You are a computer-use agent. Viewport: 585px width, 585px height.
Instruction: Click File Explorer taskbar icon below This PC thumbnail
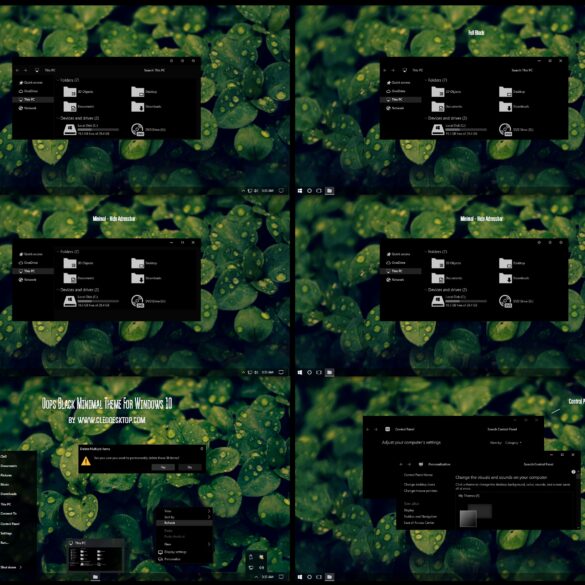96,577
